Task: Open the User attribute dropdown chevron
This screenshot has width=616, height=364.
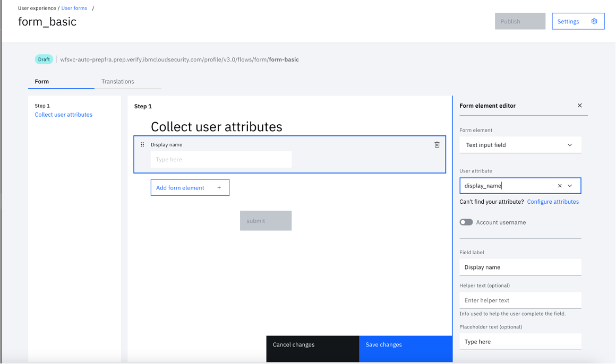Action: coord(570,186)
